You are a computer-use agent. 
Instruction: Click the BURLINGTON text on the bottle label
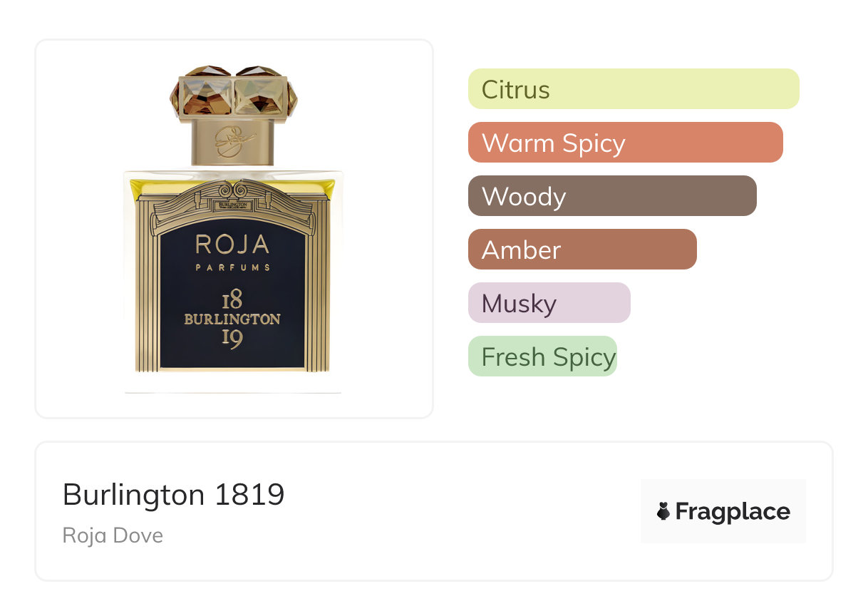click(x=232, y=319)
